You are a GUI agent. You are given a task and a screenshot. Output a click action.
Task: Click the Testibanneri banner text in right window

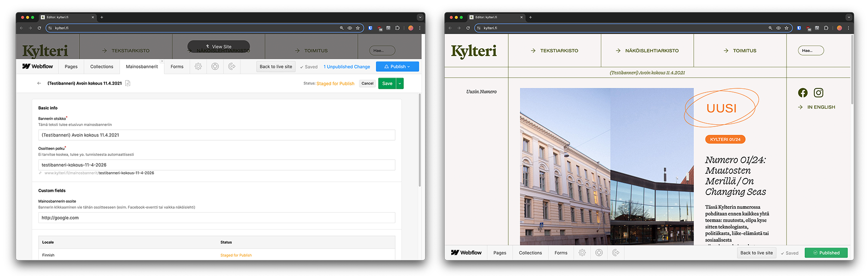[x=647, y=73]
